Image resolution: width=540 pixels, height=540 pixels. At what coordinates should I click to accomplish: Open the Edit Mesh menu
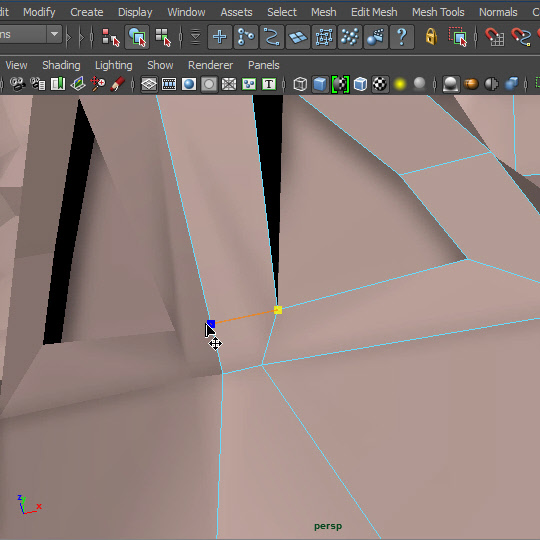click(374, 12)
